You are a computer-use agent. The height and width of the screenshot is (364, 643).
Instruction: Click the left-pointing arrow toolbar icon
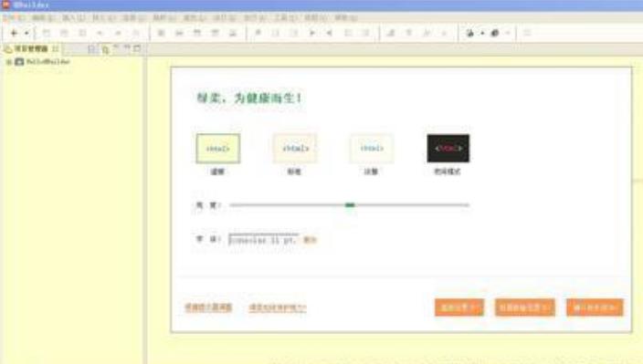pos(330,33)
